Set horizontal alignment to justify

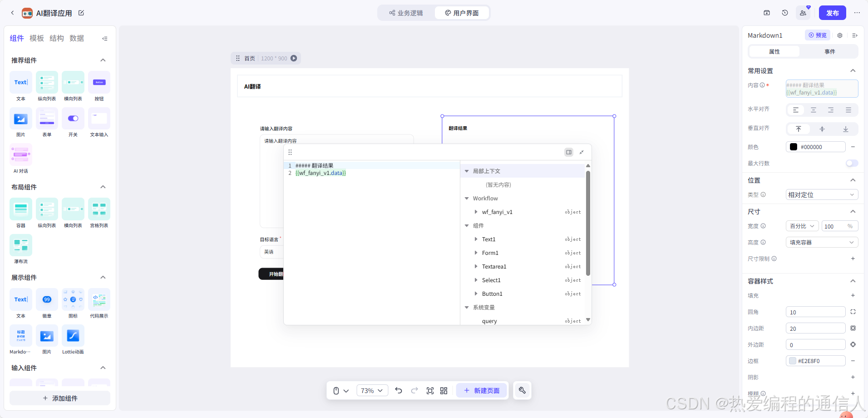pyautogui.click(x=848, y=110)
